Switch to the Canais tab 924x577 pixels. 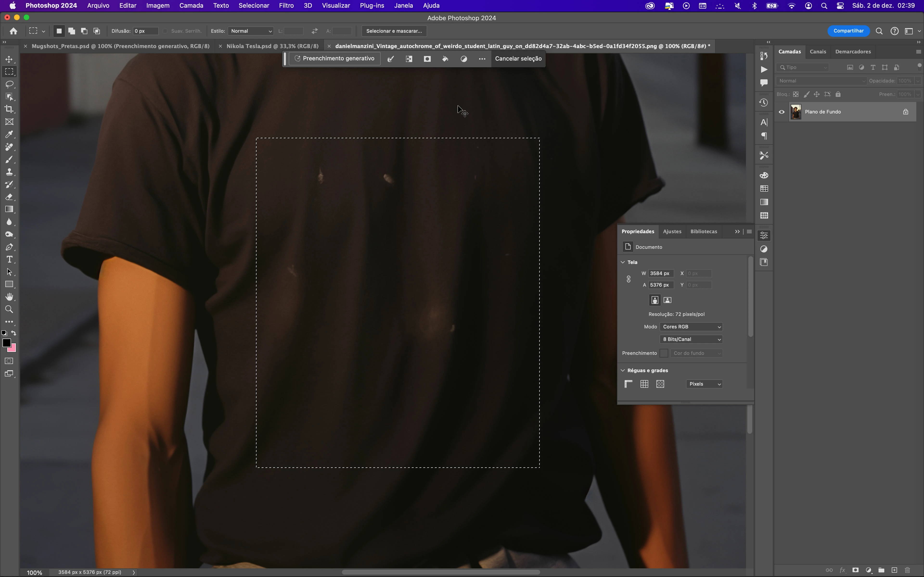click(817, 51)
